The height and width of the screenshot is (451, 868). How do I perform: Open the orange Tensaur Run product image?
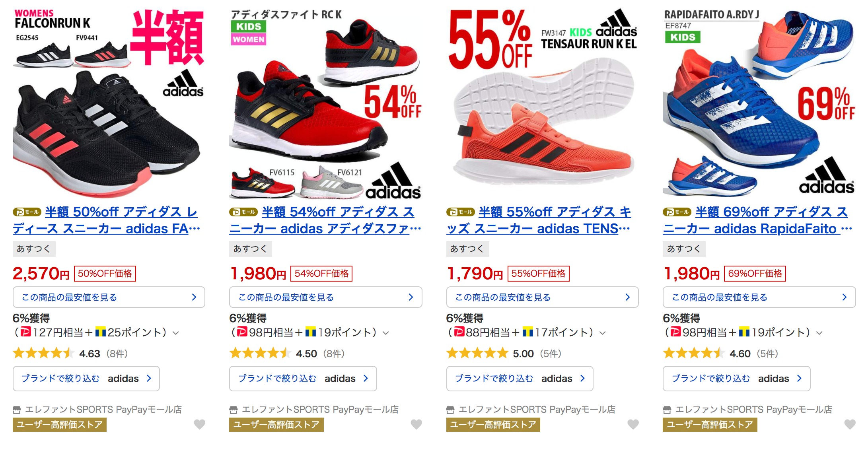pyautogui.click(x=543, y=102)
